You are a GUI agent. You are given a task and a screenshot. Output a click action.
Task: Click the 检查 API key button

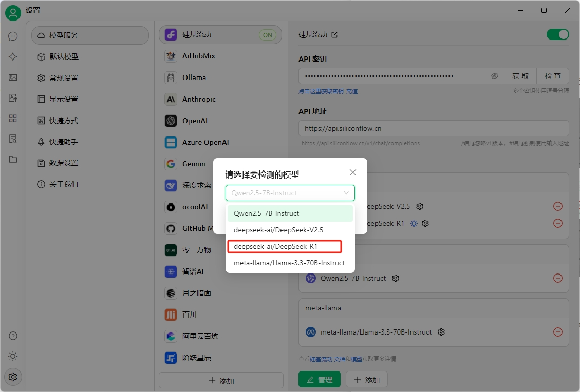click(x=553, y=76)
